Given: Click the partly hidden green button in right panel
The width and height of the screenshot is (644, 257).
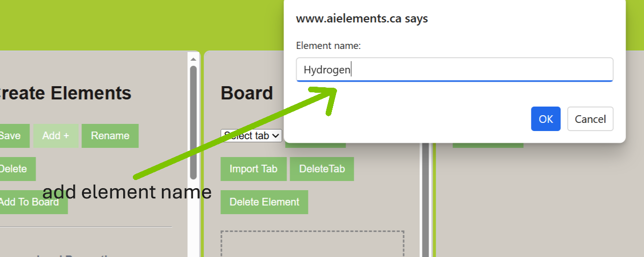Looking at the screenshot, I should (x=488, y=145).
